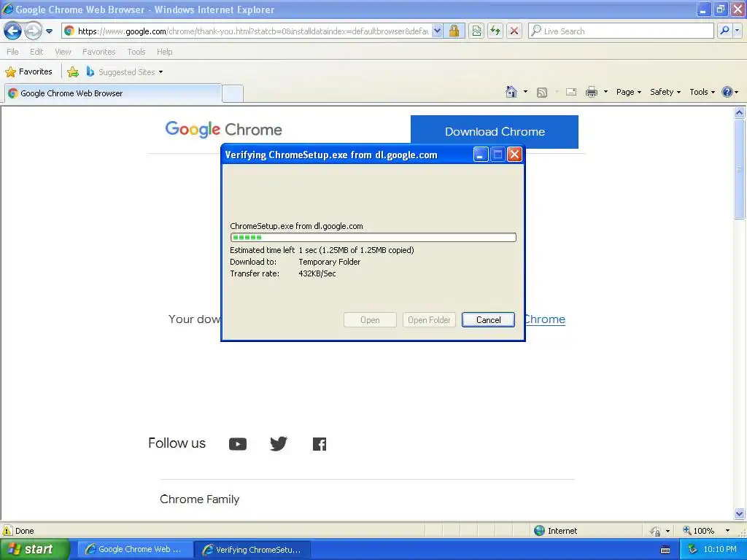Click the Home icon in command bar
The width and height of the screenshot is (747, 560).
tap(511, 91)
